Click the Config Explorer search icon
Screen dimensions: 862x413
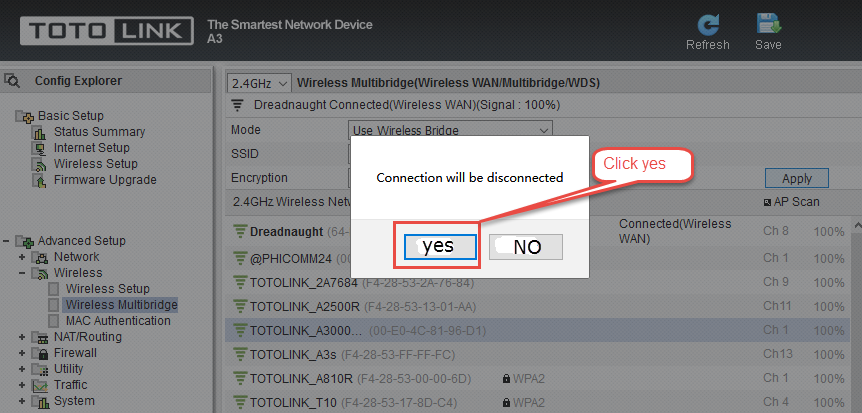(x=12, y=81)
